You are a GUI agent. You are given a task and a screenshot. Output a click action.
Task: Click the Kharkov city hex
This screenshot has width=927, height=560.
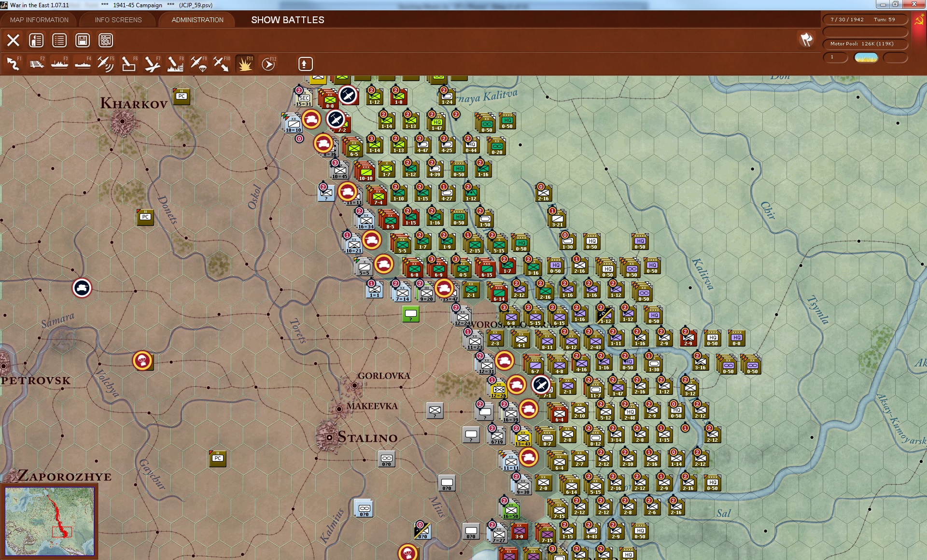click(122, 121)
